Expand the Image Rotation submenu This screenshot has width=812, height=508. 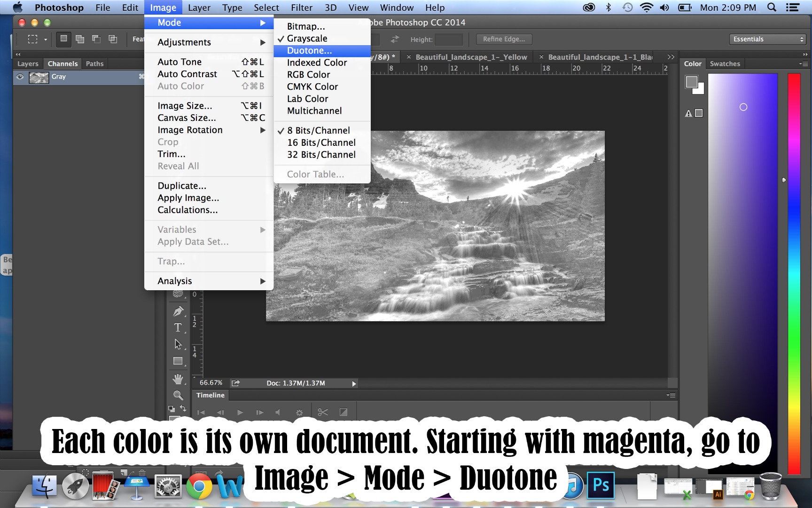point(190,130)
